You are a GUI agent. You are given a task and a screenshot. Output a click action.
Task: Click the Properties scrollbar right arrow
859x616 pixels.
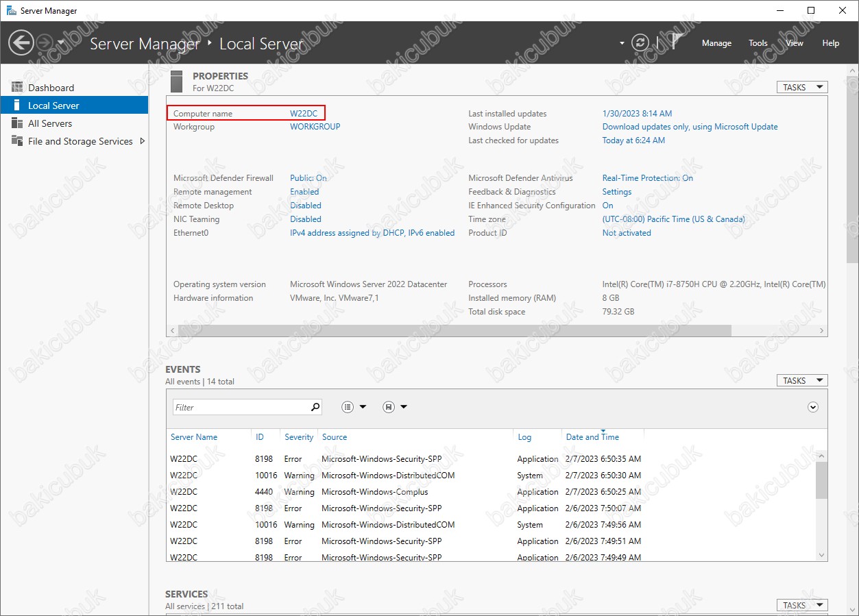(x=822, y=330)
